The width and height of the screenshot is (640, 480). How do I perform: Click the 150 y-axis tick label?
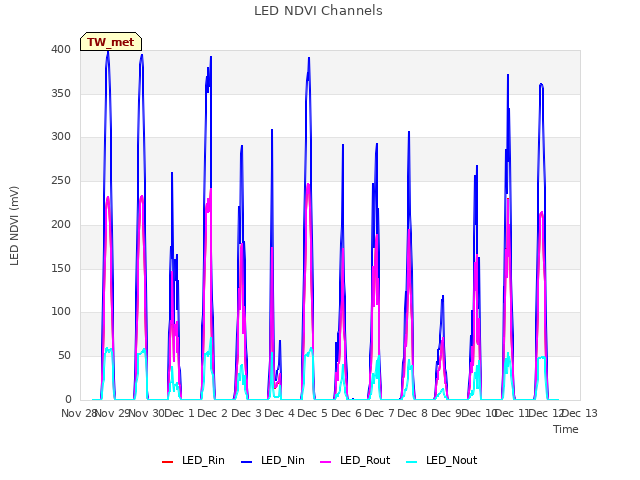(x=61, y=268)
